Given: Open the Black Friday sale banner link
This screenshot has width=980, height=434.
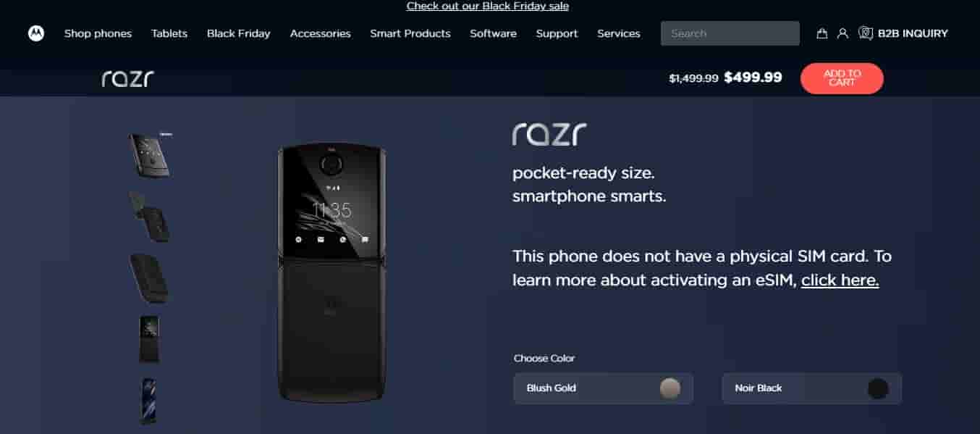Looking at the screenshot, I should click(488, 6).
